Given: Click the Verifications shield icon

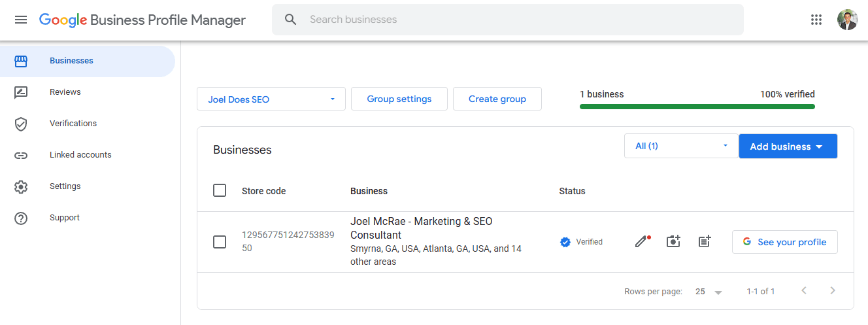Looking at the screenshot, I should (21, 124).
